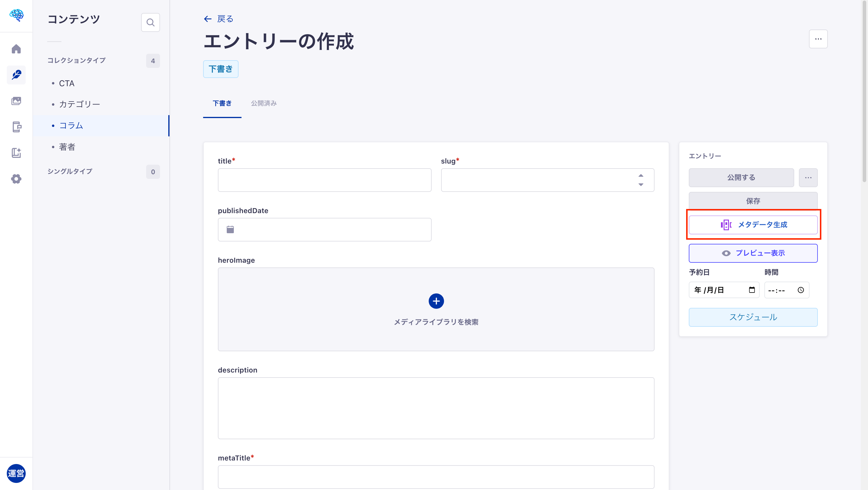Increment the slug value with the up arrow
This screenshot has height=490, width=868.
(x=641, y=176)
